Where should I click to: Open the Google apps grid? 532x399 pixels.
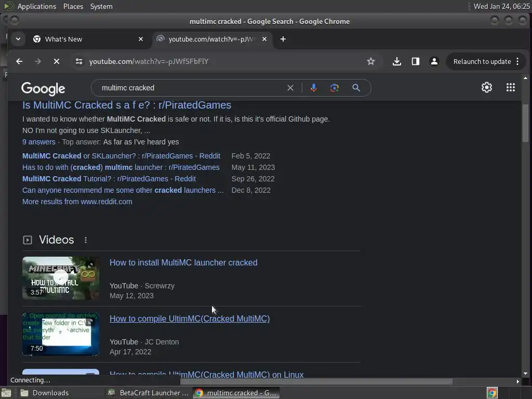pyautogui.click(x=511, y=87)
